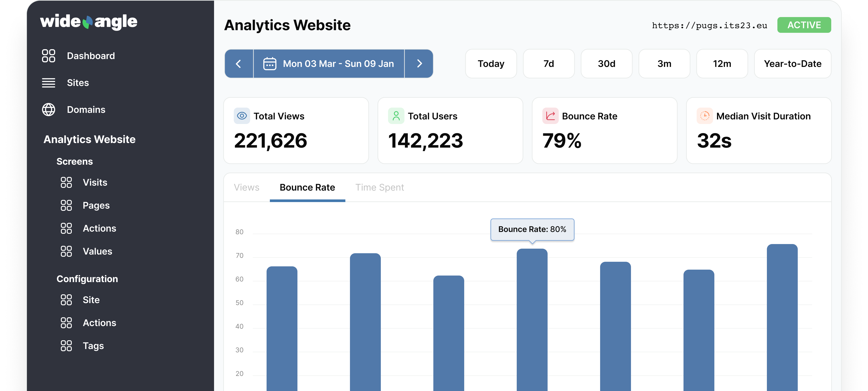The width and height of the screenshot is (868, 391).
Task: Select the 12m range button
Action: pyautogui.click(x=722, y=64)
